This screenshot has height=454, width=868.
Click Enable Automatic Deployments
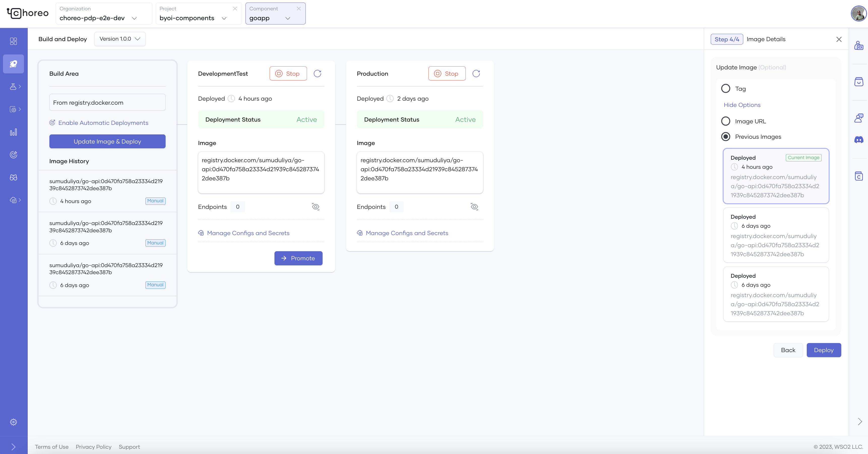[x=99, y=123]
